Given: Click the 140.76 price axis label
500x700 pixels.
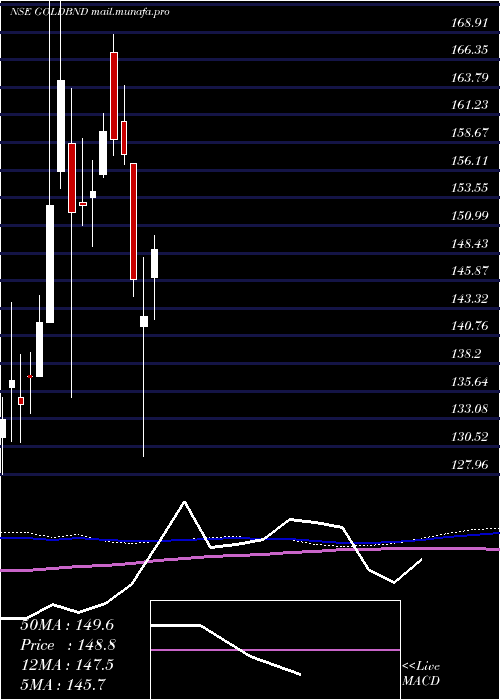Looking at the screenshot, I should [x=469, y=326].
